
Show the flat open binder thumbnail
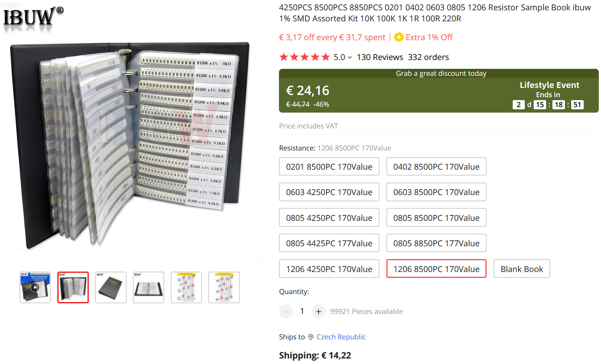click(148, 287)
